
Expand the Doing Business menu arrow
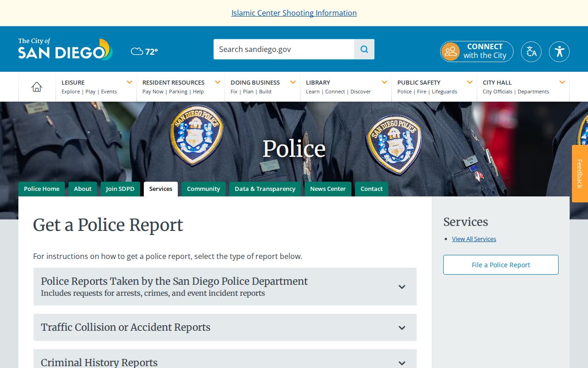tap(293, 82)
